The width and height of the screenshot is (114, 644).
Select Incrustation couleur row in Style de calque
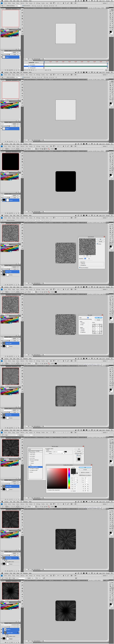point(35,467)
